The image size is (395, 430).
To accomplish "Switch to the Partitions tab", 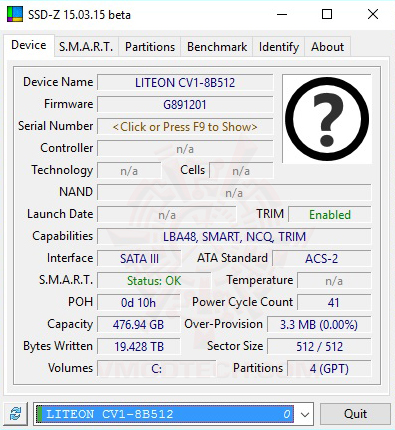I will pyautogui.click(x=150, y=47).
